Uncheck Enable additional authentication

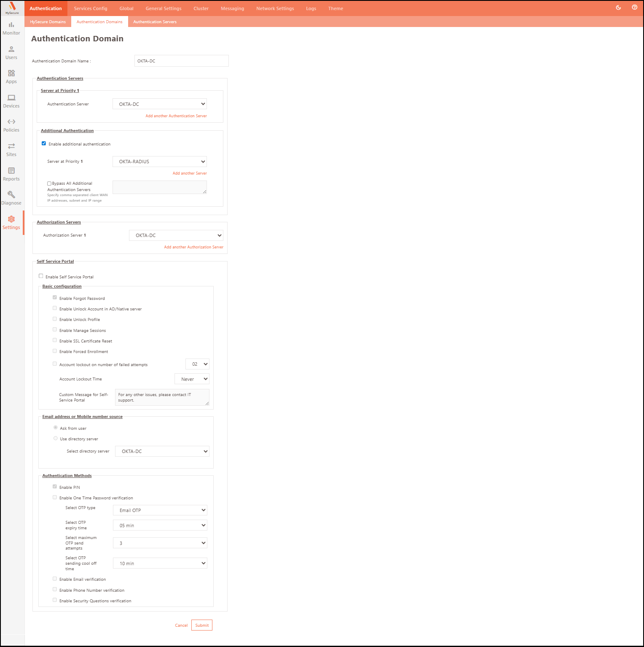(44, 143)
